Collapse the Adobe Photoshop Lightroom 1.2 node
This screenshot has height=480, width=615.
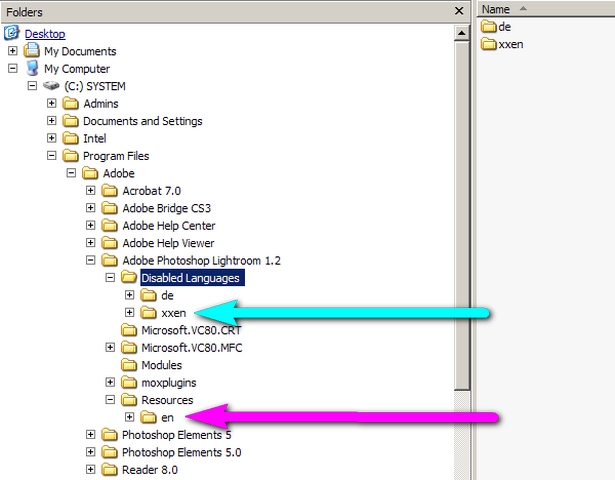[x=91, y=260]
